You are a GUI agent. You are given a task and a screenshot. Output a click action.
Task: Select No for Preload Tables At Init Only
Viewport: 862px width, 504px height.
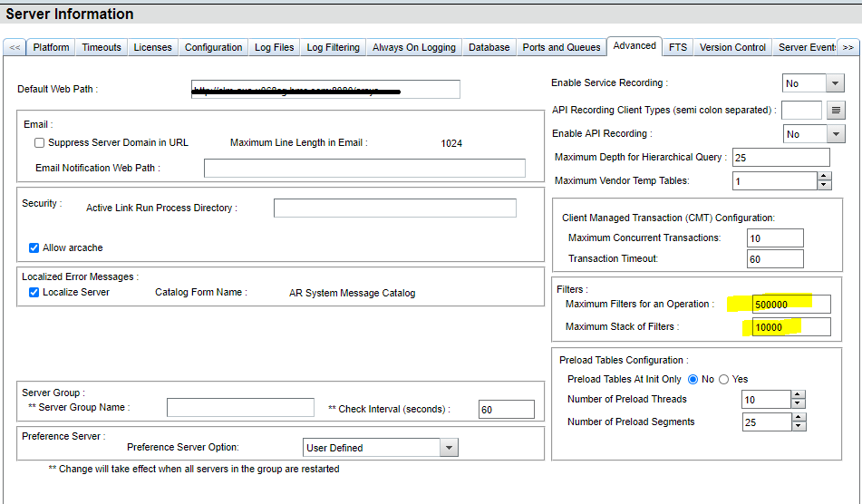click(x=693, y=379)
